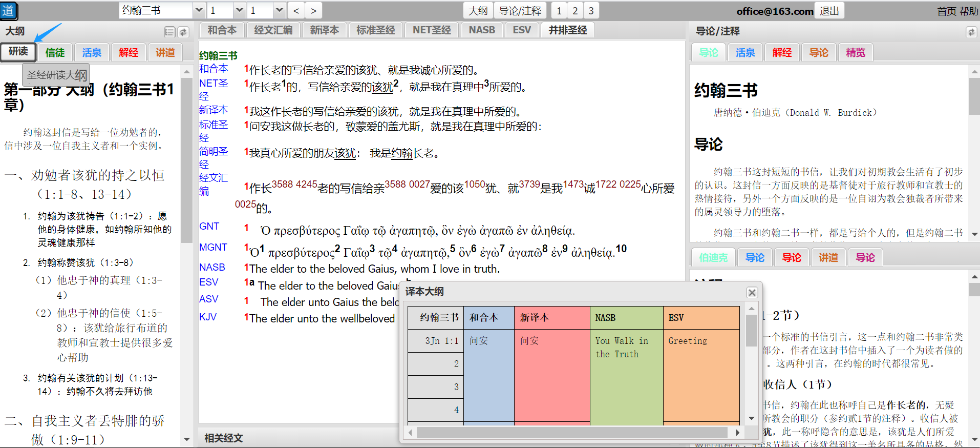Image resolution: width=980 pixels, height=448 pixels.
Task: Open the 帮助 link
Action: pyautogui.click(x=968, y=11)
